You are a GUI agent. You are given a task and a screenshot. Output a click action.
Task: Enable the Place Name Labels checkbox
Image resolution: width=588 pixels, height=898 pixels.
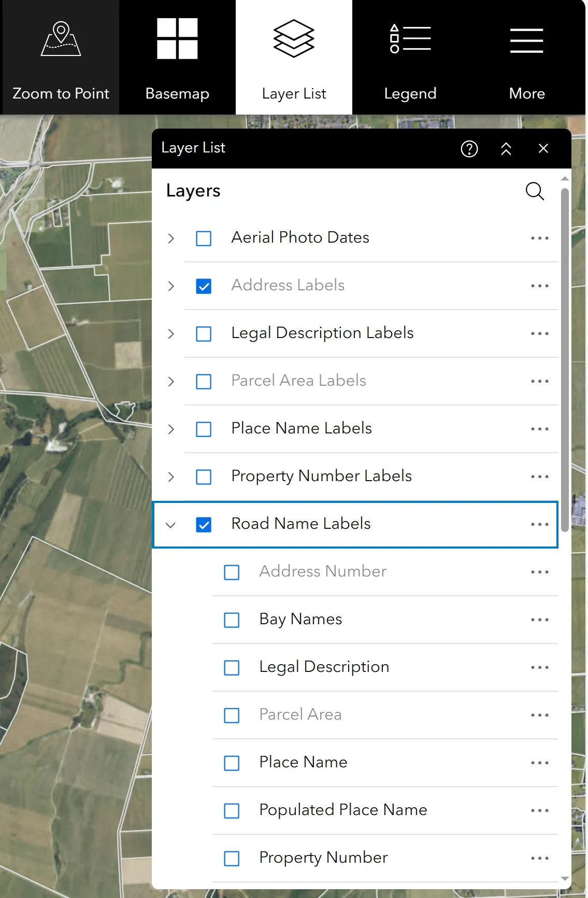click(204, 429)
